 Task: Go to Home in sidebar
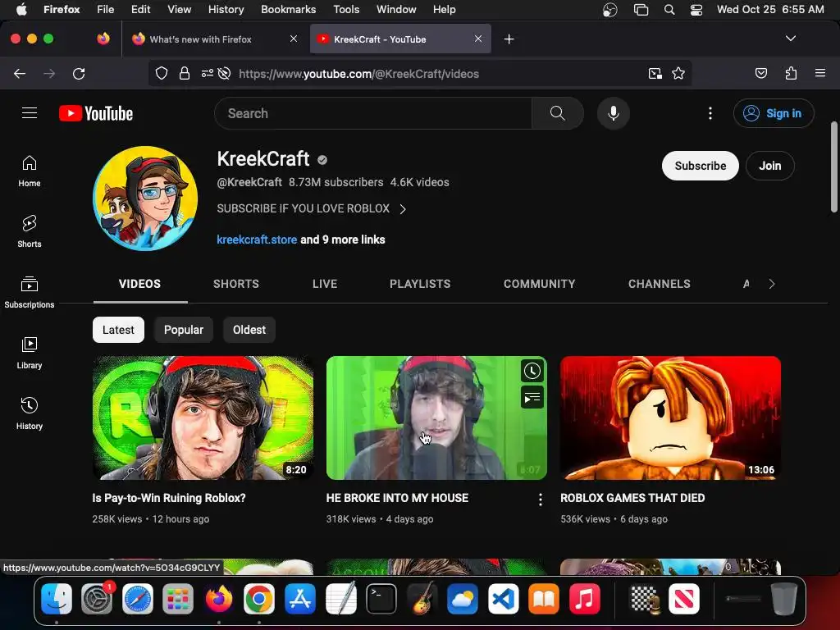coord(30,171)
